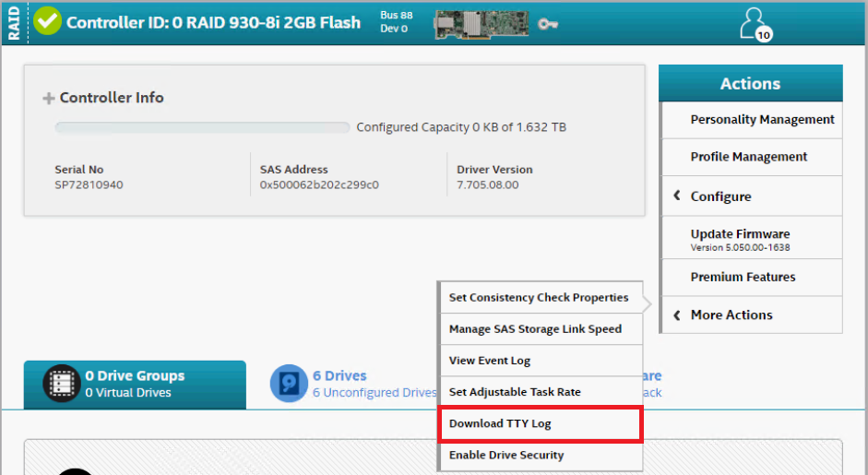Viewport: 868px width, 475px height.
Task: Choose Set Adjustable Task Rate
Action: click(515, 392)
